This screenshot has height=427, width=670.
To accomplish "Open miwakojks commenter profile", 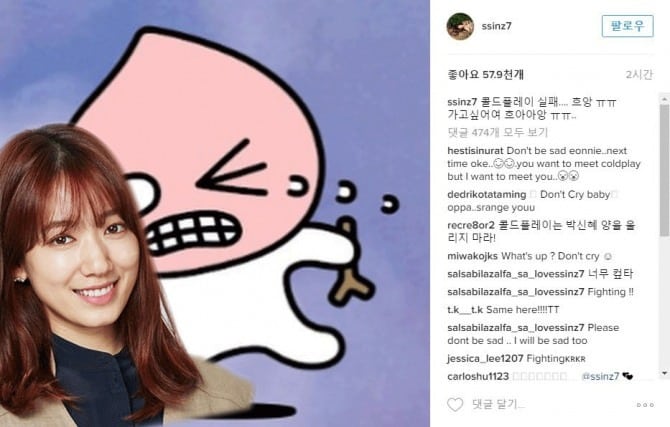I will coord(472,256).
